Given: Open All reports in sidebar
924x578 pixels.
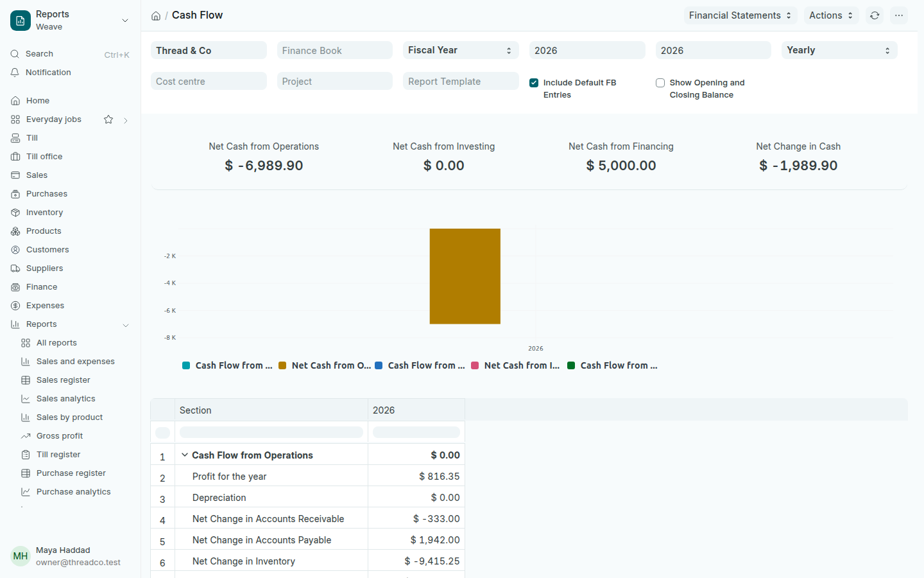Looking at the screenshot, I should (x=75, y=343).
